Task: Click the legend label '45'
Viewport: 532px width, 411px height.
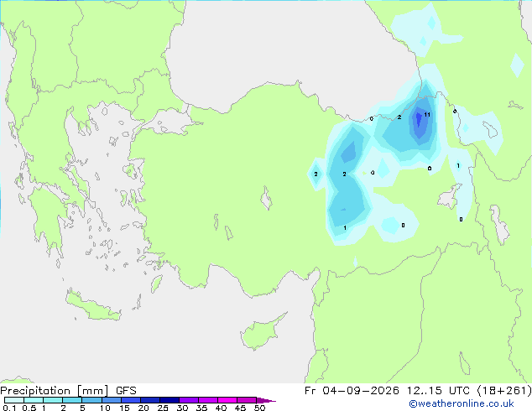Action: (240, 408)
